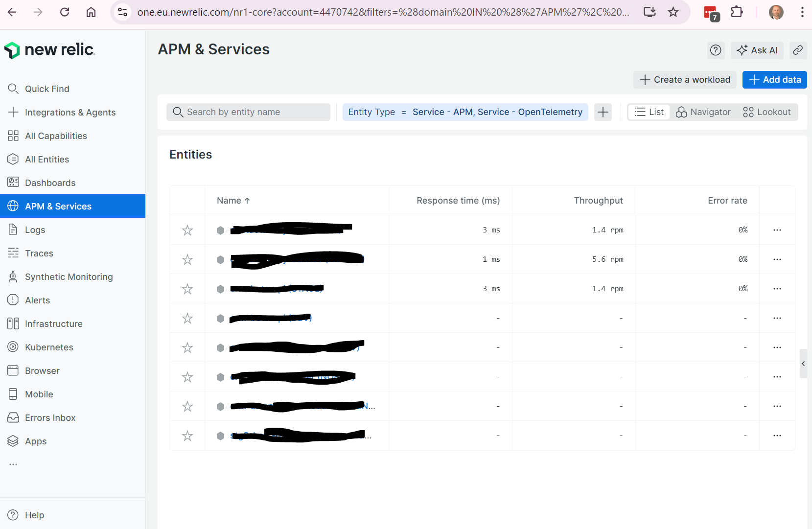The height and width of the screenshot is (529, 812).
Task: Click the install app icon in the address bar
Action: pos(650,12)
